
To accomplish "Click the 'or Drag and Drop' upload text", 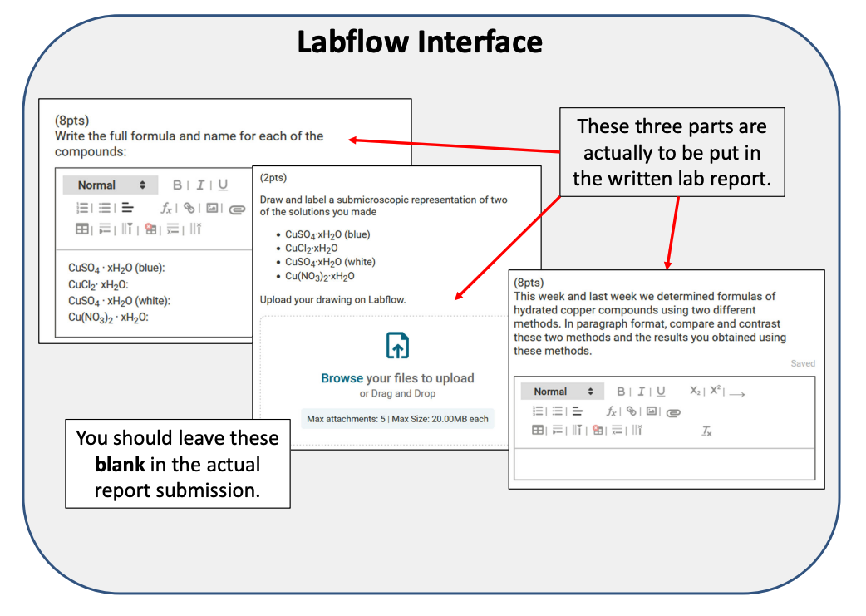I will (x=397, y=393).
